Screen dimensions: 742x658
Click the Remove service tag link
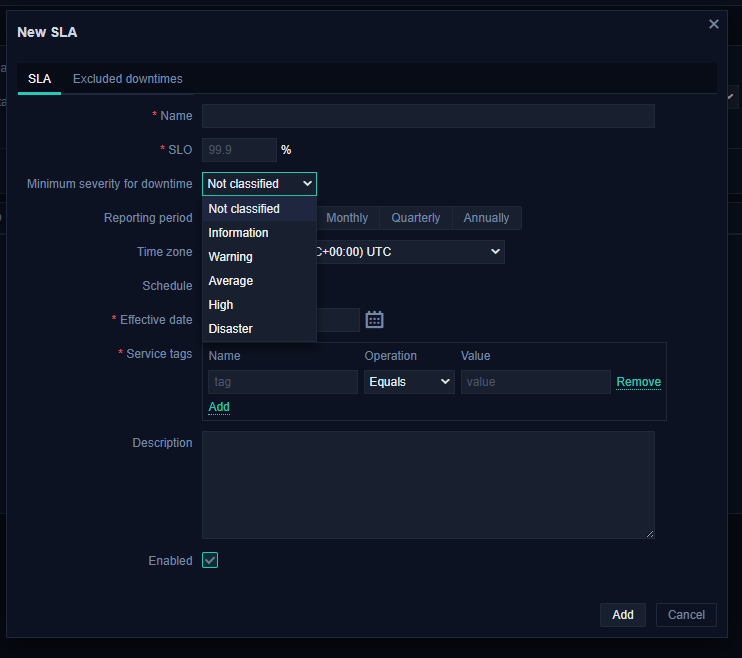click(638, 382)
